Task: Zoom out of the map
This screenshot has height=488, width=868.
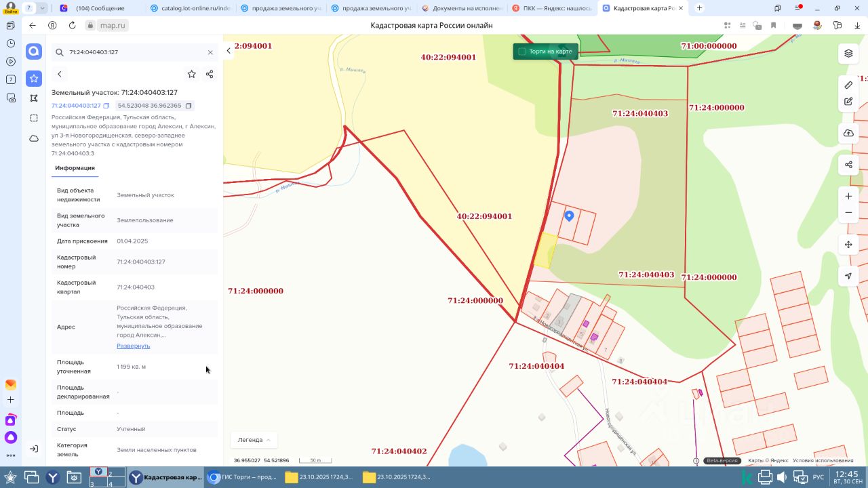Action: pos(848,213)
